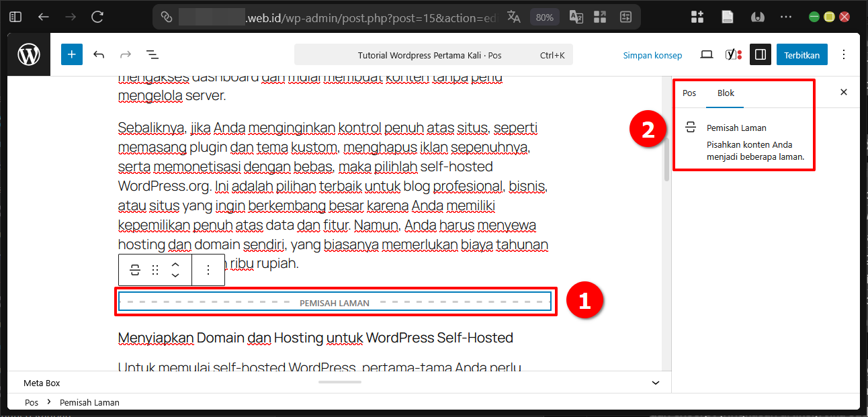
Task: Switch to the Pos tab
Action: tap(689, 93)
